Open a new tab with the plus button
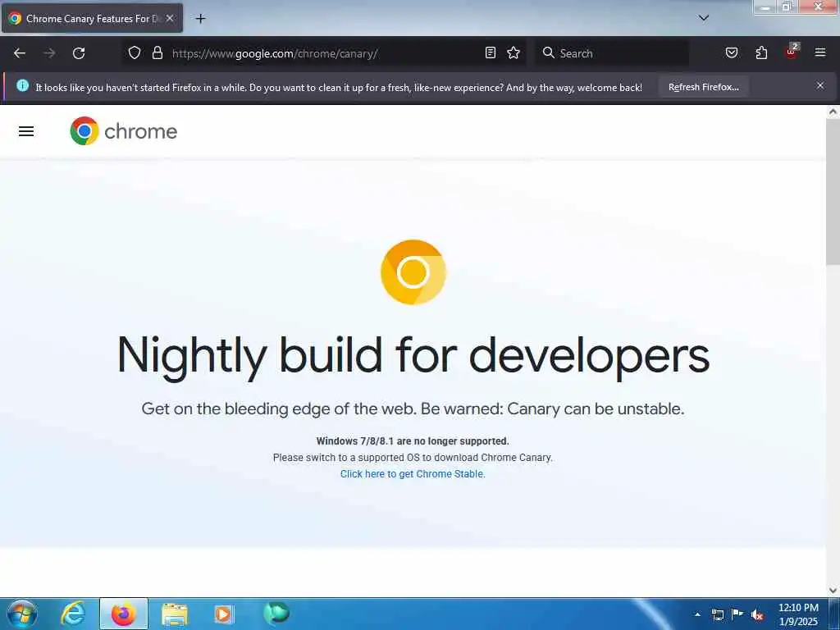The height and width of the screenshot is (630, 840). [200, 19]
